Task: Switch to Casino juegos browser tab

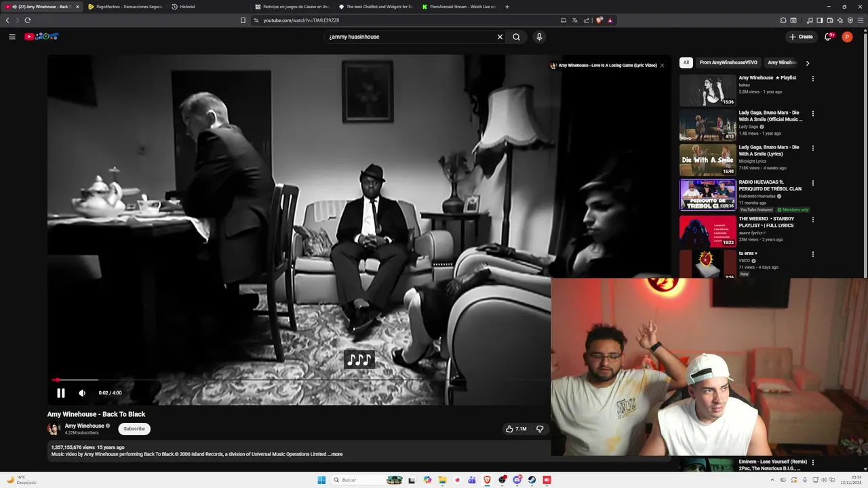Action: pyautogui.click(x=292, y=7)
